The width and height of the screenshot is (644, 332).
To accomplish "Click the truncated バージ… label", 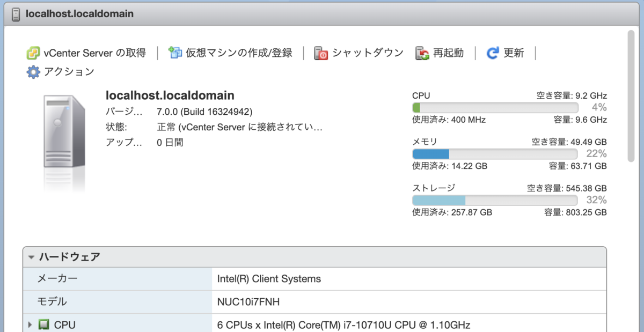I will coord(125,112).
